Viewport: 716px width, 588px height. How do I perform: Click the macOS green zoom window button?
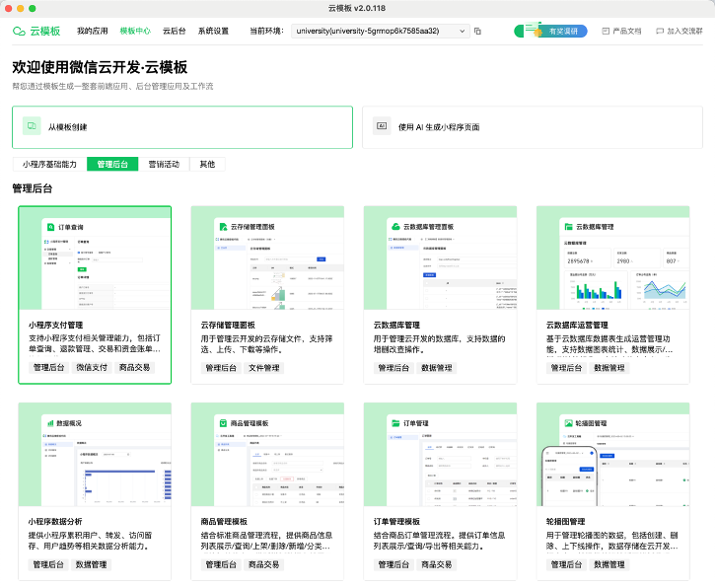coord(32,8)
